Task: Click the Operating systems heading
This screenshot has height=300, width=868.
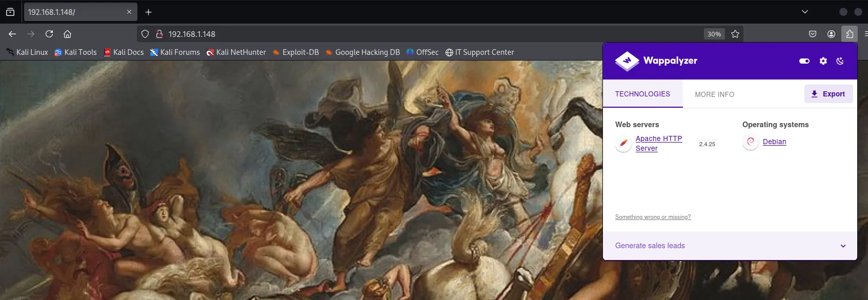Action: (775, 125)
